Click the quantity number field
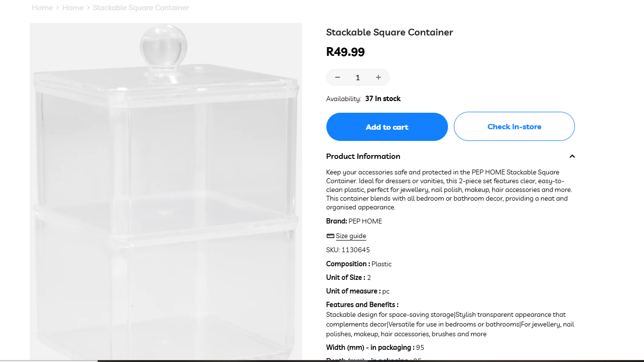The image size is (644, 362). click(x=358, y=78)
